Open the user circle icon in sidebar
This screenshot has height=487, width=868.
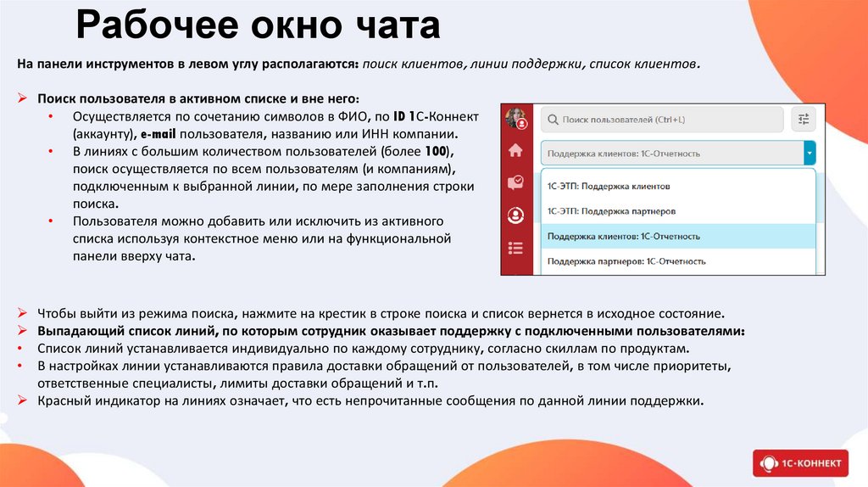click(x=515, y=215)
